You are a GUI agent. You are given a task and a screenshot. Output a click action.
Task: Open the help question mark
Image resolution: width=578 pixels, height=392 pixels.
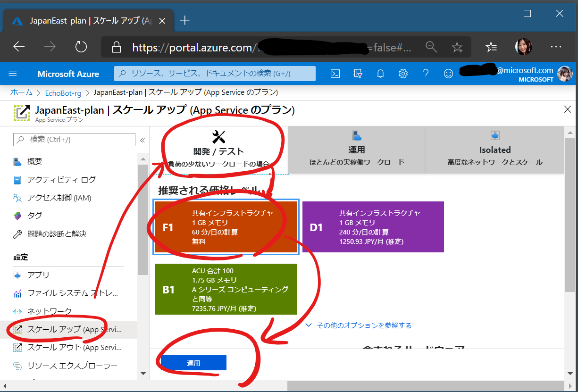click(426, 74)
